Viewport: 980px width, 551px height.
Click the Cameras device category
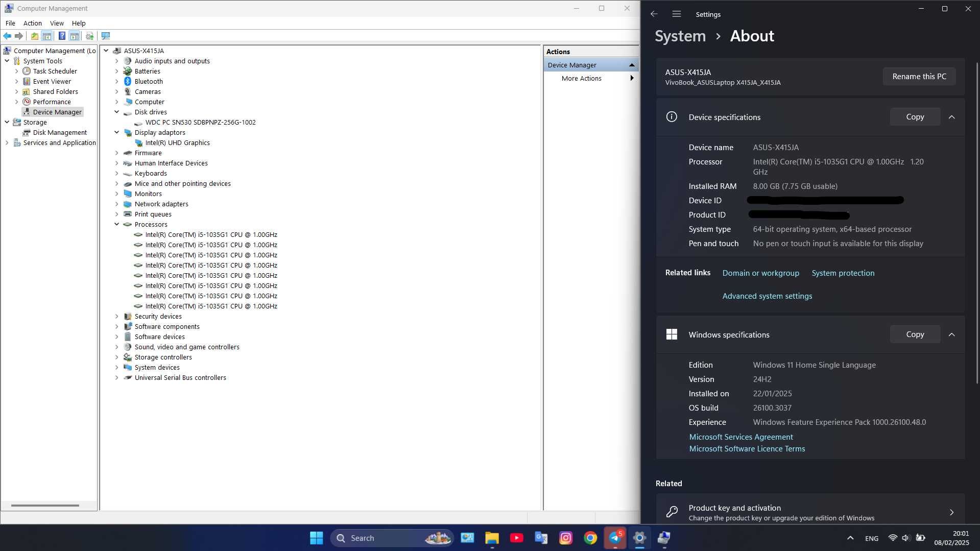pyautogui.click(x=148, y=91)
